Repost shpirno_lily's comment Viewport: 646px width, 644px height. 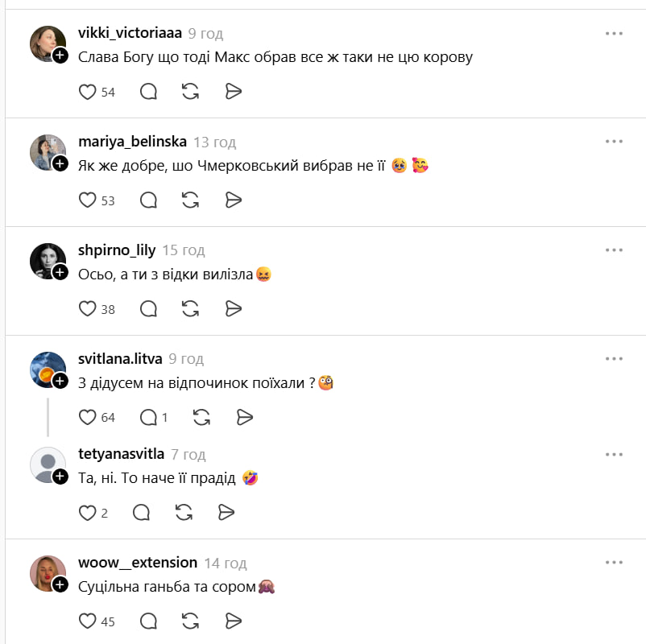pos(191,308)
